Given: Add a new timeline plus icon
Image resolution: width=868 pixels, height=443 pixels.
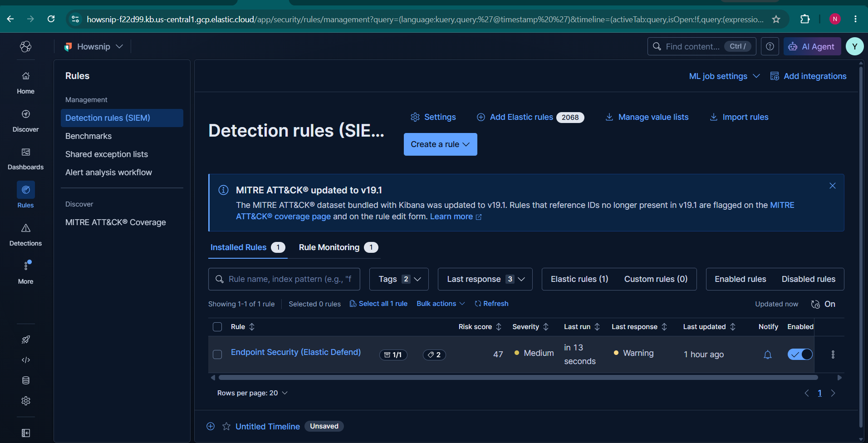Looking at the screenshot, I should [211, 426].
